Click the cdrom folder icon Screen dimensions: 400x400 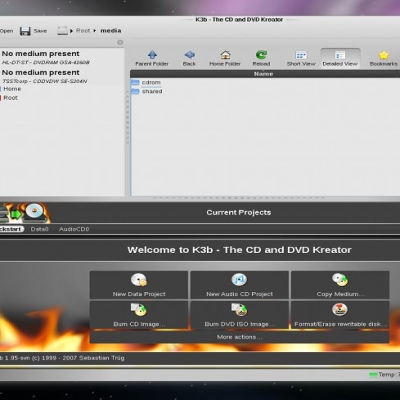tap(135, 82)
